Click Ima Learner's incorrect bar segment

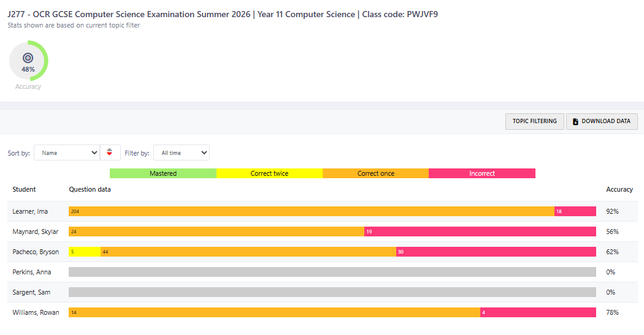[x=575, y=211]
